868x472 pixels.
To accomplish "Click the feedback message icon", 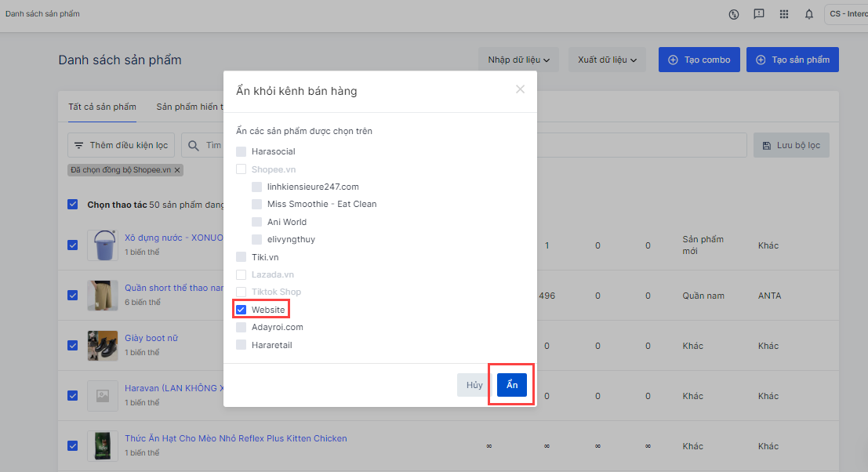I will pos(758,14).
